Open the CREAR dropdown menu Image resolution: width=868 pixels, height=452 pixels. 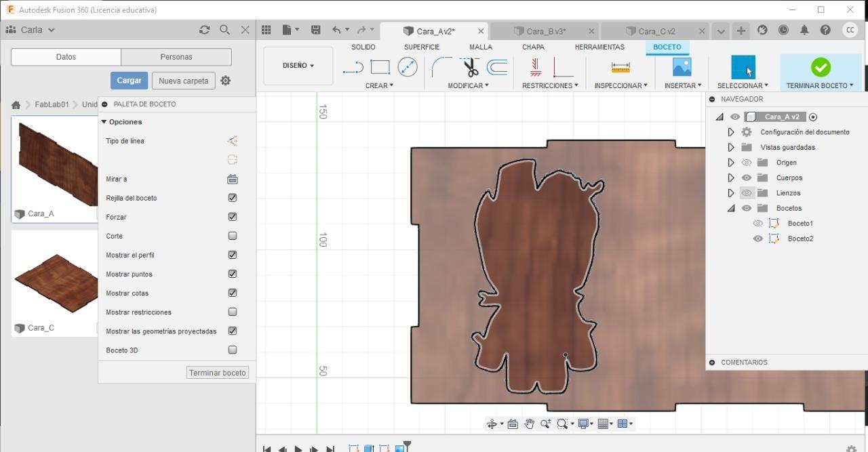tap(378, 85)
